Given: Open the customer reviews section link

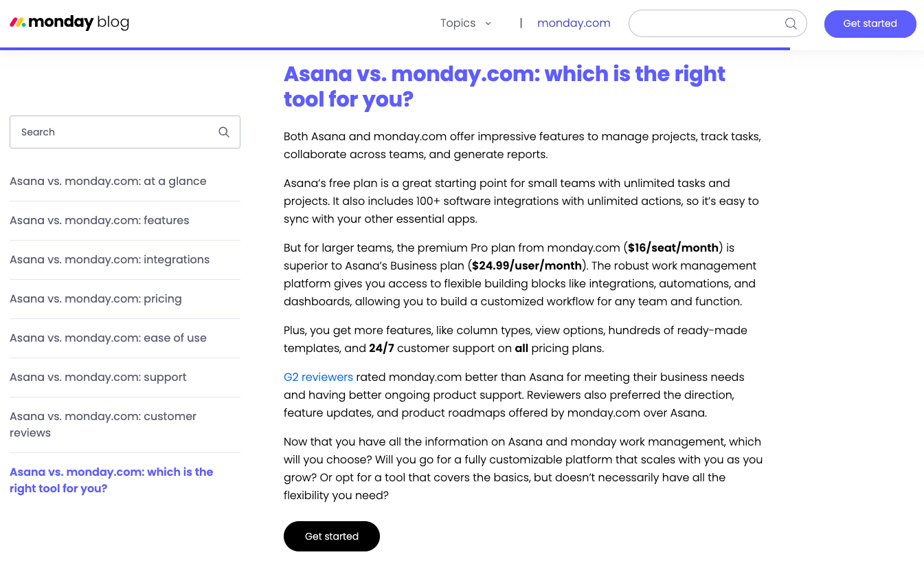Looking at the screenshot, I should pos(103,424).
